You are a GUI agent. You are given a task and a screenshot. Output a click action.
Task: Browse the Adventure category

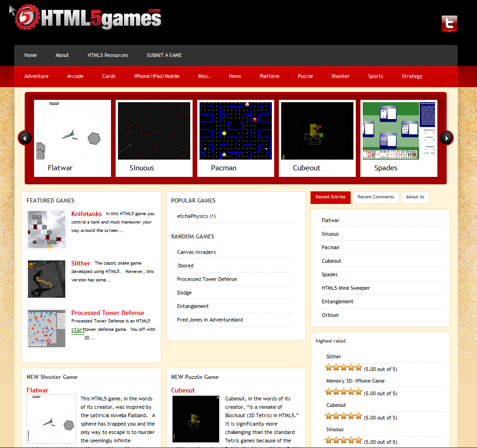pos(36,76)
